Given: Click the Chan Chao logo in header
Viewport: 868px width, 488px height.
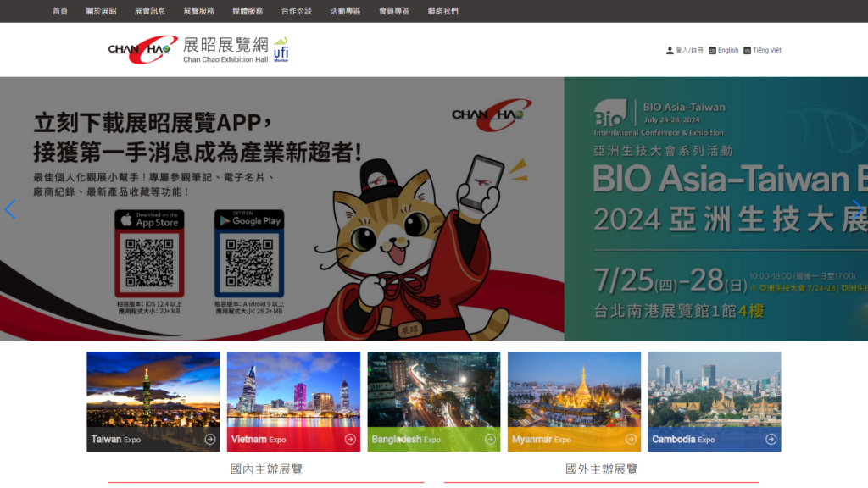Looking at the screenshot, I should point(142,50).
